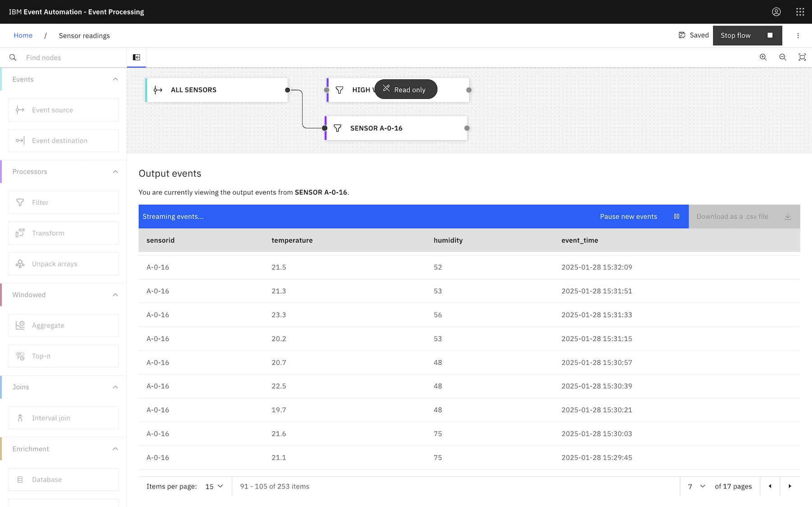The width and height of the screenshot is (812, 507).
Task: Open the app switcher grid icon
Action: [800, 12]
